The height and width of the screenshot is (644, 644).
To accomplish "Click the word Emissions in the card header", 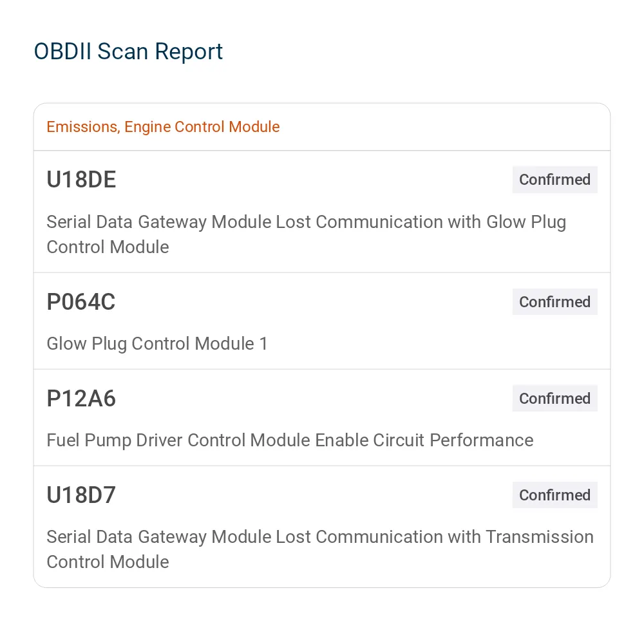I will click(83, 127).
